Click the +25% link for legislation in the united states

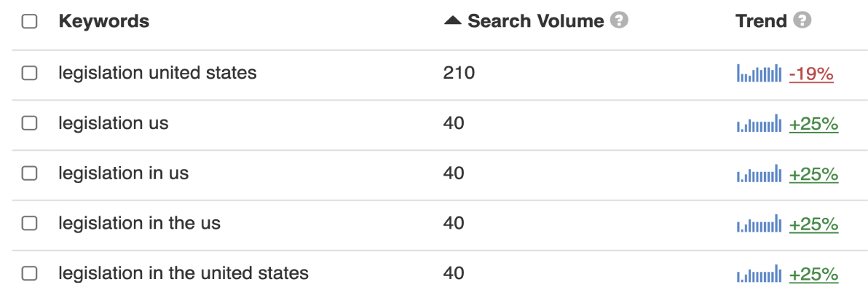pos(814,274)
